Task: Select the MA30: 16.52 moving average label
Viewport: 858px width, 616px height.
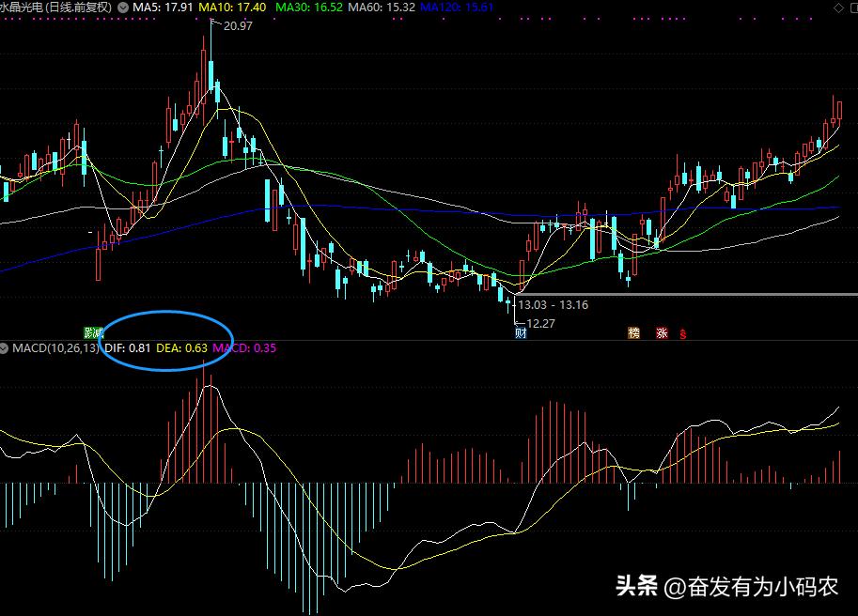Action: click(309, 8)
